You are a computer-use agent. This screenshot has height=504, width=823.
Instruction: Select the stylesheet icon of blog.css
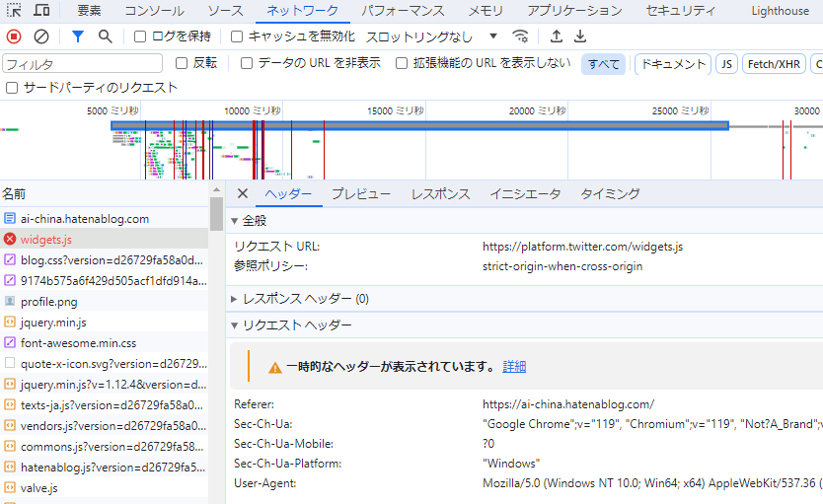click(10, 259)
